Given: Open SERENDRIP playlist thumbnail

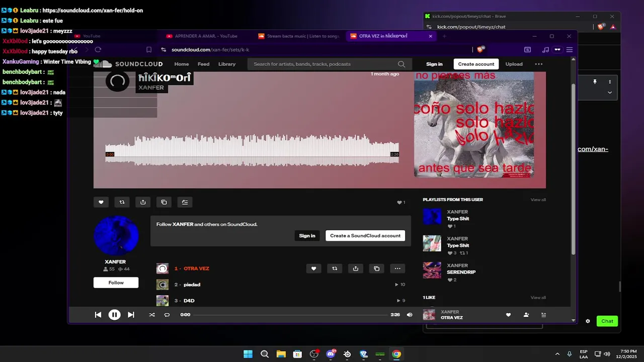Looking at the screenshot, I should click(x=432, y=270).
